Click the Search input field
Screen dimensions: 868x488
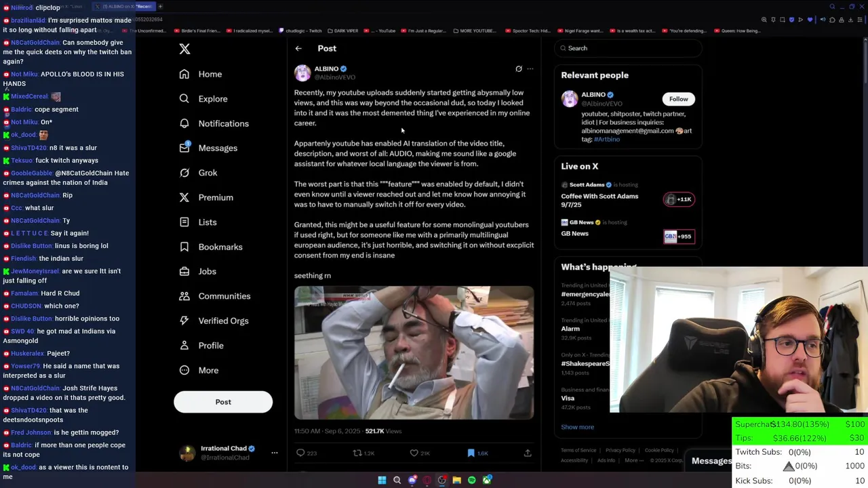(x=628, y=48)
